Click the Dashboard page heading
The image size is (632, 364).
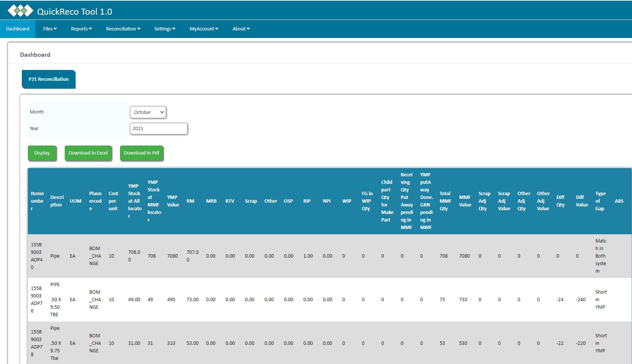pyautogui.click(x=35, y=55)
